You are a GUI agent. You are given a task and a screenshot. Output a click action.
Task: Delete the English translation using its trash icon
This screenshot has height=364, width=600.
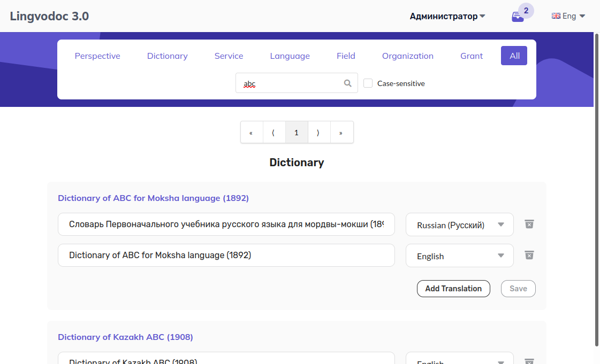529,255
